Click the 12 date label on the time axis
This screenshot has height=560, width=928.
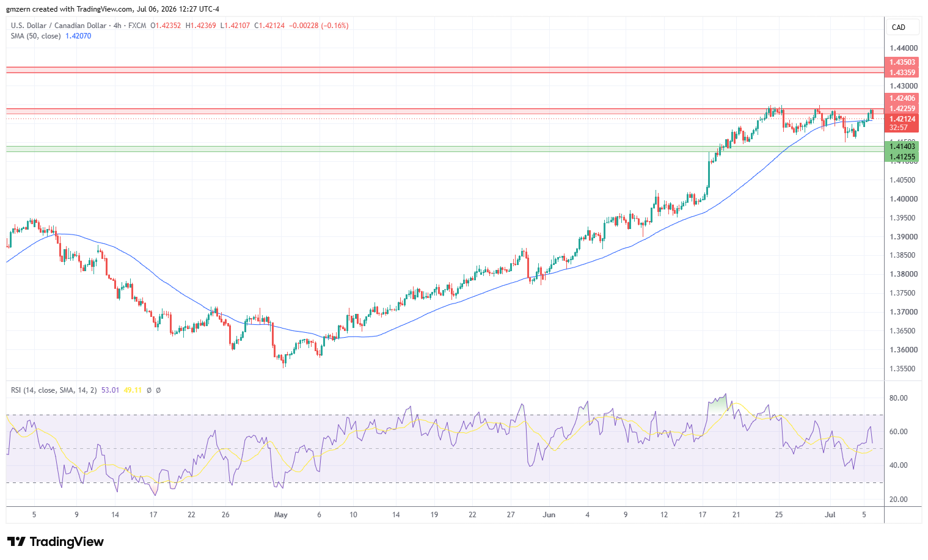pyautogui.click(x=664, y=515)
